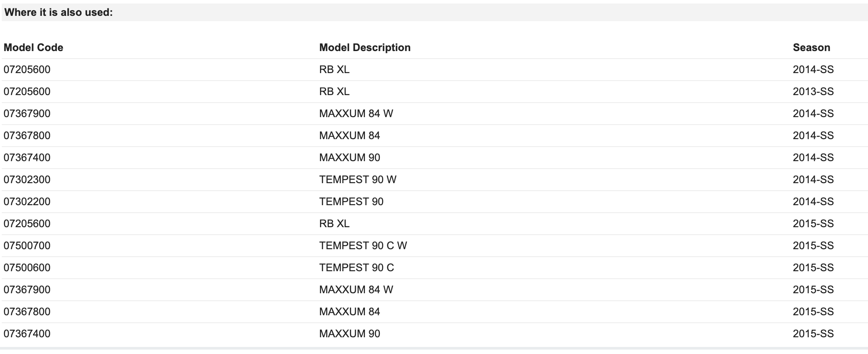Click the season cell in the 07302200 row

tap(813, 202)
